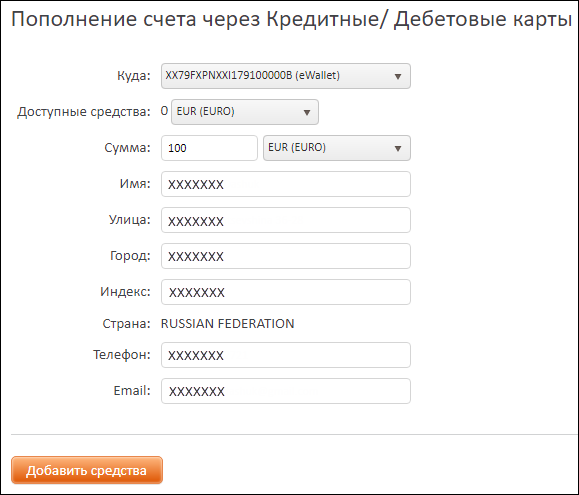The image size is (579, 495).
Task: Click the RUSSIAN FEDERATION country text
Action: [227, 324]
